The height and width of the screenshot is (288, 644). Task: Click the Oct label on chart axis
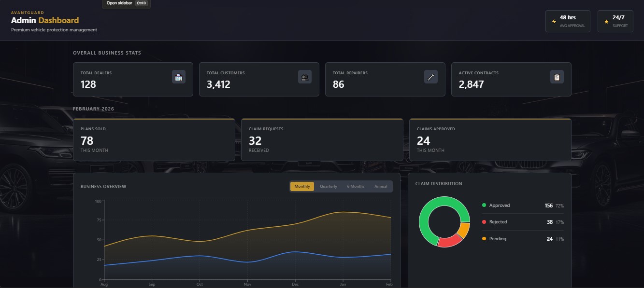tap(200, 284)
